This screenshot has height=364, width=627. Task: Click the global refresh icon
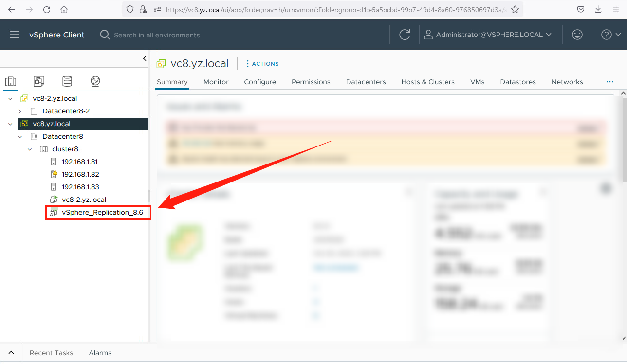(x=405, y=35)
